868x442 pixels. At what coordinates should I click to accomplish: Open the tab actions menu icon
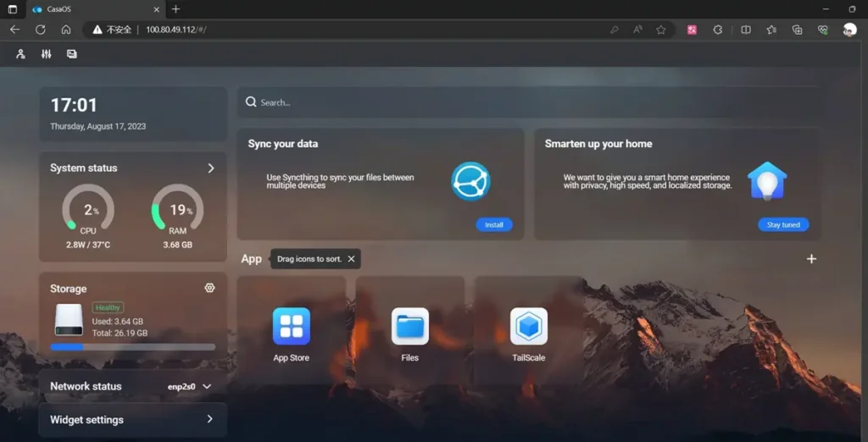(x=12, y=9)
